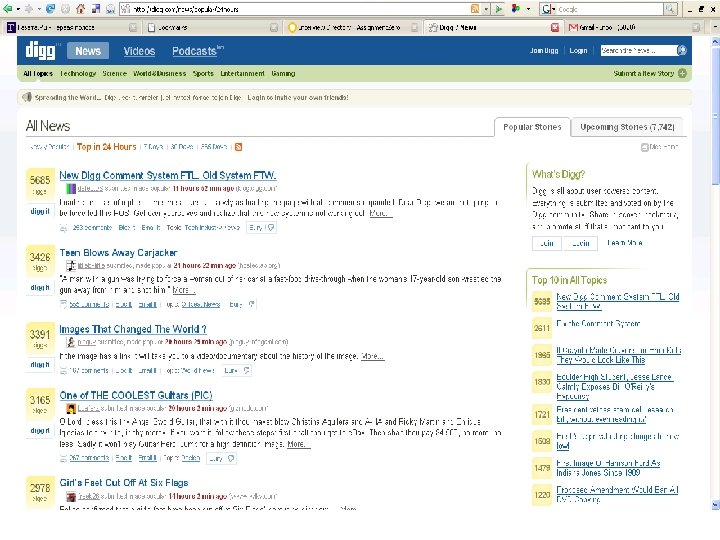
Task: Open the Gaming topic
Action: pyautogui.click(x=283, y=73)
